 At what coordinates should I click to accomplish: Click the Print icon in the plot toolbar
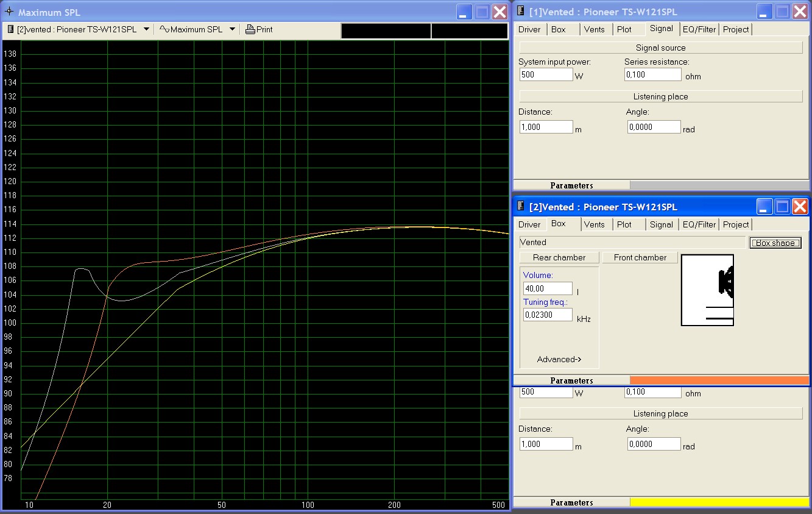pyautogui.click(x=250, y=29)
